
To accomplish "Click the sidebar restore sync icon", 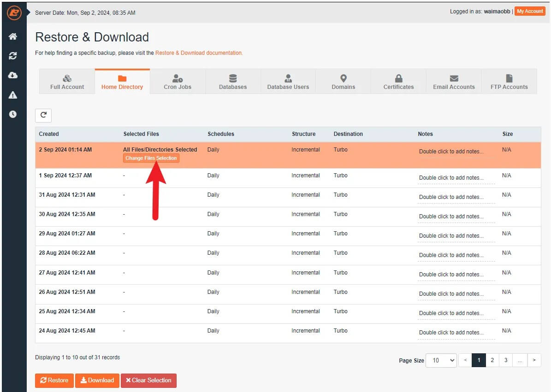I will pos(13,56).
